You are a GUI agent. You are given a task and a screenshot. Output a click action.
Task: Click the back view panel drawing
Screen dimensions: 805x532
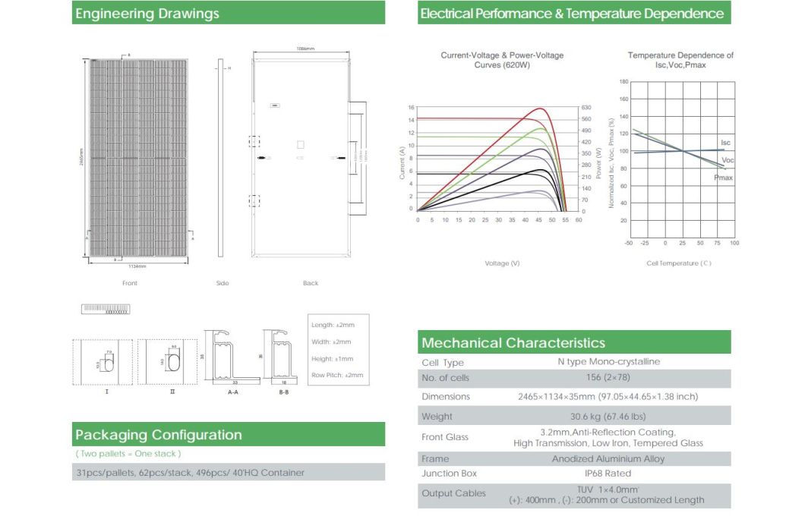[301, 158]
